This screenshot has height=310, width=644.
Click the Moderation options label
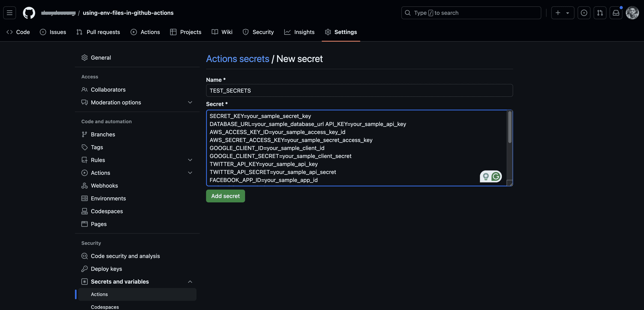pos(116,102)
